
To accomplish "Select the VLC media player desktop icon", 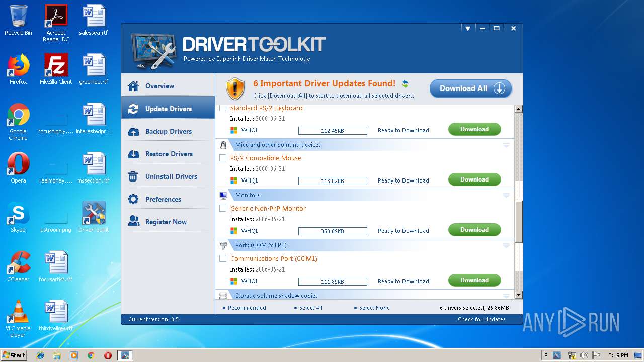I will 18,319.
